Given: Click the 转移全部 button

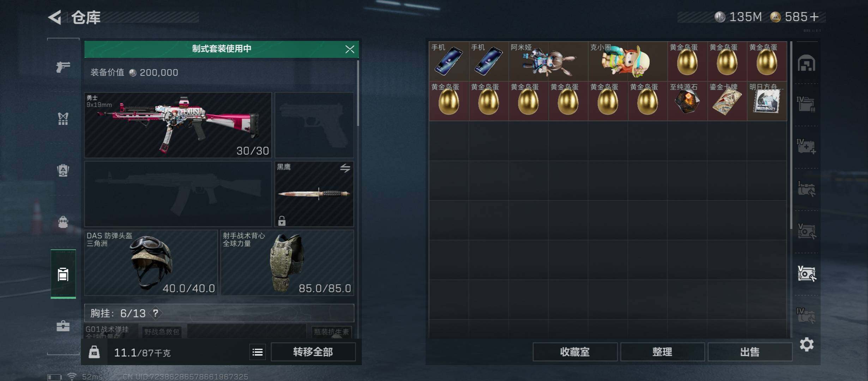Looking at the screenshot, I should click(x=313, y=352).
